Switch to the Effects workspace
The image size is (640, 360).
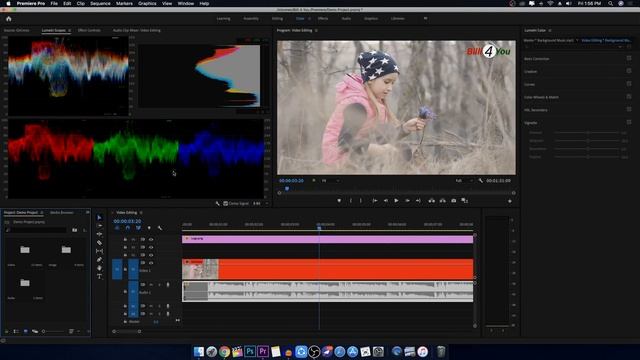click(x=323, y=18)
